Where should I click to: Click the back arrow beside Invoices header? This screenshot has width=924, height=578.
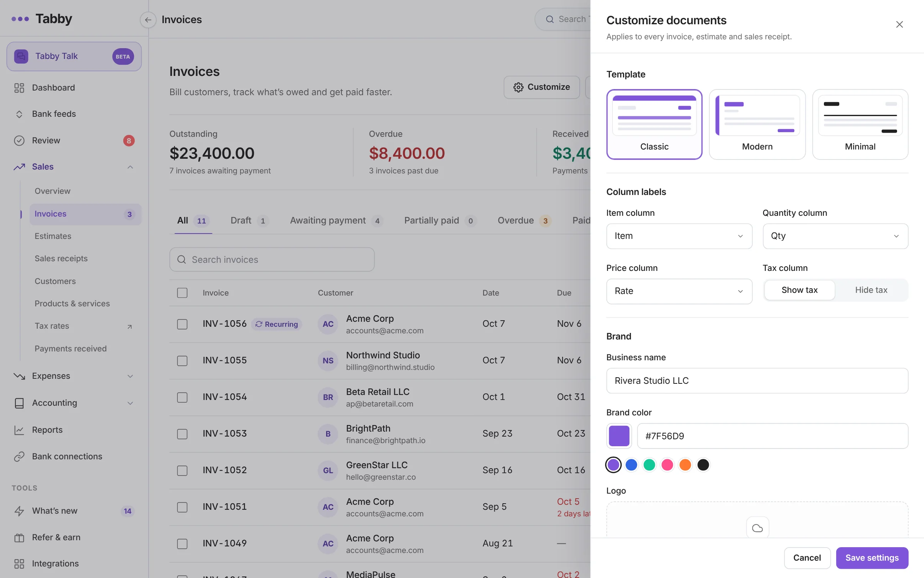pyautogui.click(x=148, y=20)
